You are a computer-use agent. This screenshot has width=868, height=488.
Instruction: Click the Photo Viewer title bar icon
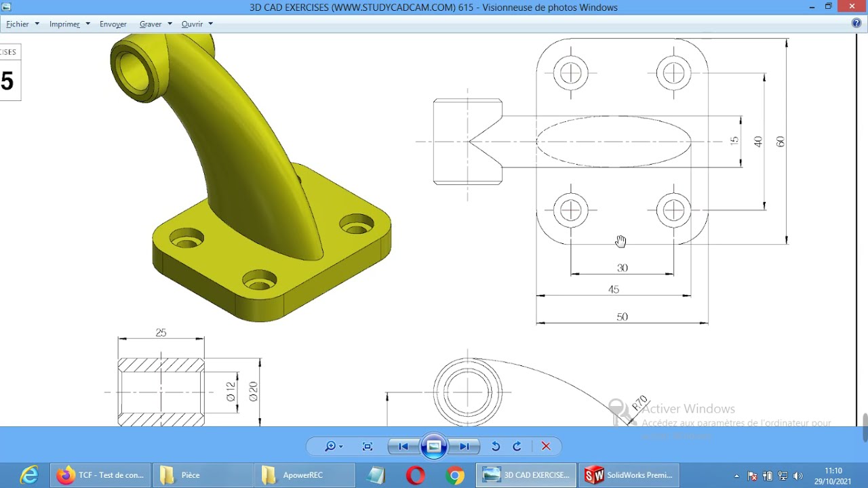point(7,7)
